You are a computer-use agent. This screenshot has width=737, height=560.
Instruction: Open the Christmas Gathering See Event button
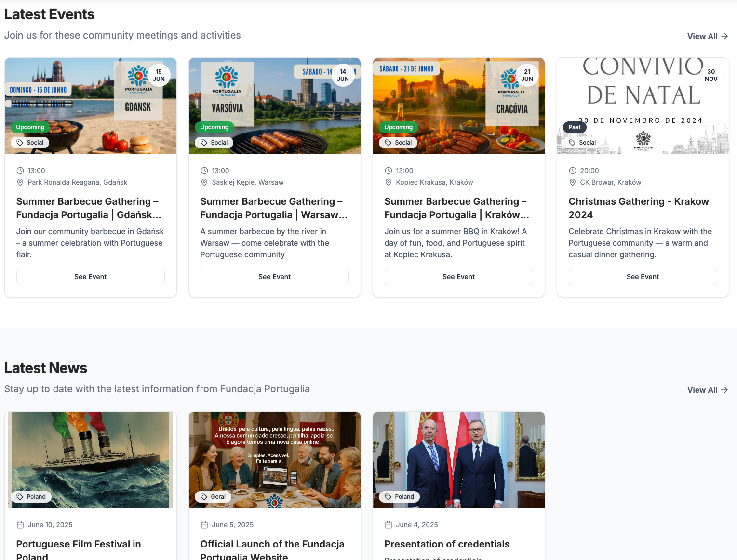click(643, 277)
